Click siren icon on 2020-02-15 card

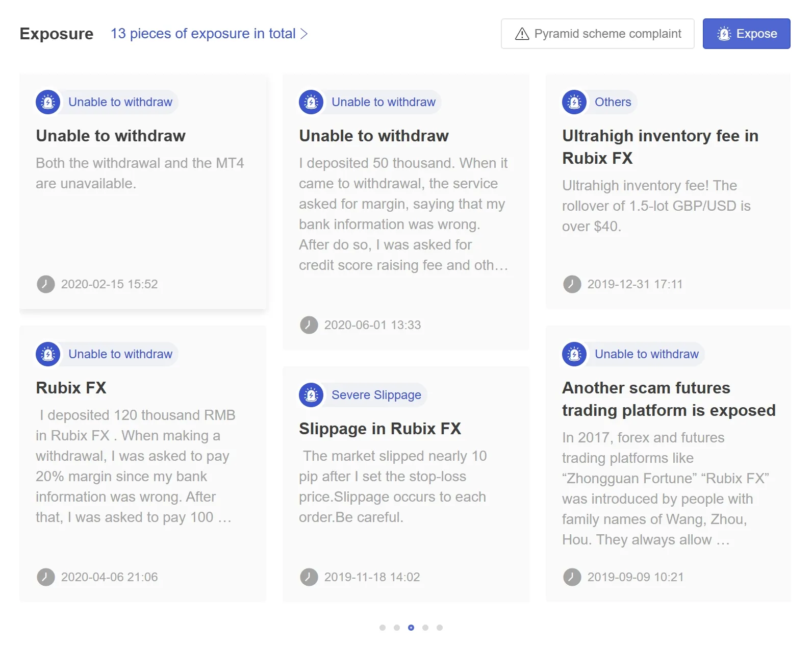[x=48, y=102]
